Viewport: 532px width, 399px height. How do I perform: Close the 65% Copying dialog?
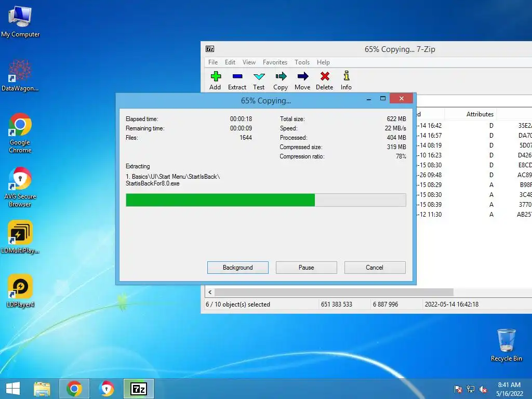tap(402, 98)
